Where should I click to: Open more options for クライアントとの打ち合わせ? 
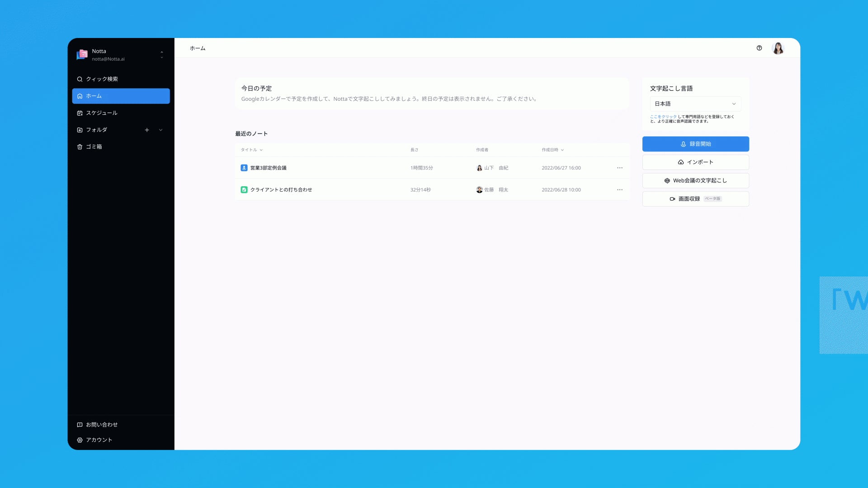pyautogui.click(x=620, y=190)
